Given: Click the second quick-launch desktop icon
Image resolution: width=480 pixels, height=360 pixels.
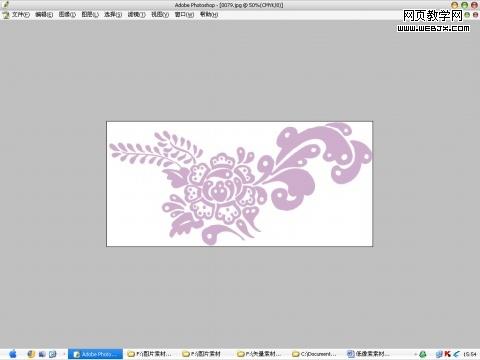Looking at the screenshot, I should [42, 354].
